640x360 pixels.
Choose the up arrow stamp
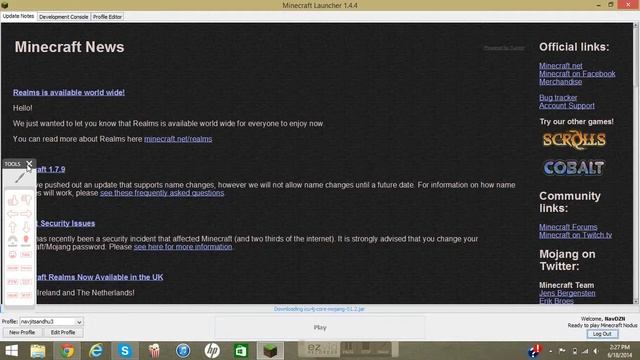point(13,227)
